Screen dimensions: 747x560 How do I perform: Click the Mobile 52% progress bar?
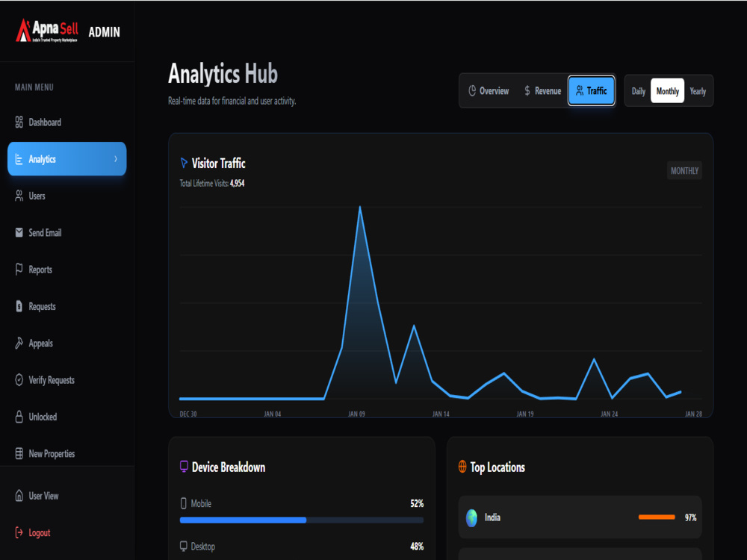coord(302,520)
